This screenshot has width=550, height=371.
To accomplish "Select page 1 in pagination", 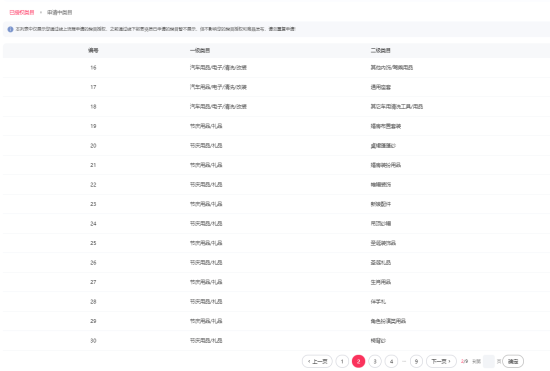I will pos(342,362).
